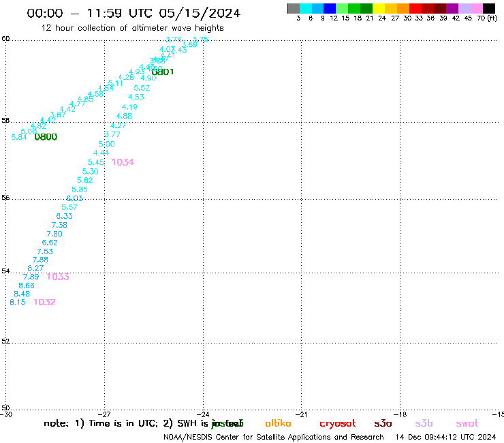The height and width of the screenshot is (443, 504).
Task: Click the '12 hour collection of altimeter wave heights' subtitle
Action: (x=132, y=28)
